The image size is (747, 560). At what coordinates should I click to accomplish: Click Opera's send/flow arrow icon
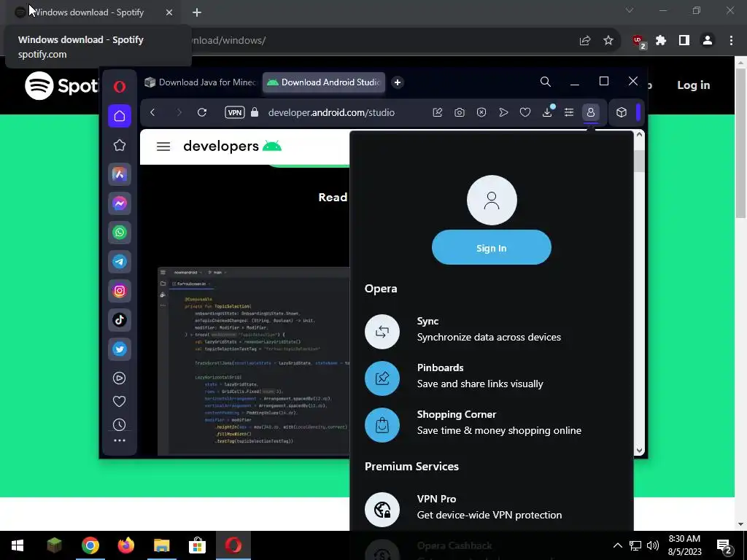(503, 112)
